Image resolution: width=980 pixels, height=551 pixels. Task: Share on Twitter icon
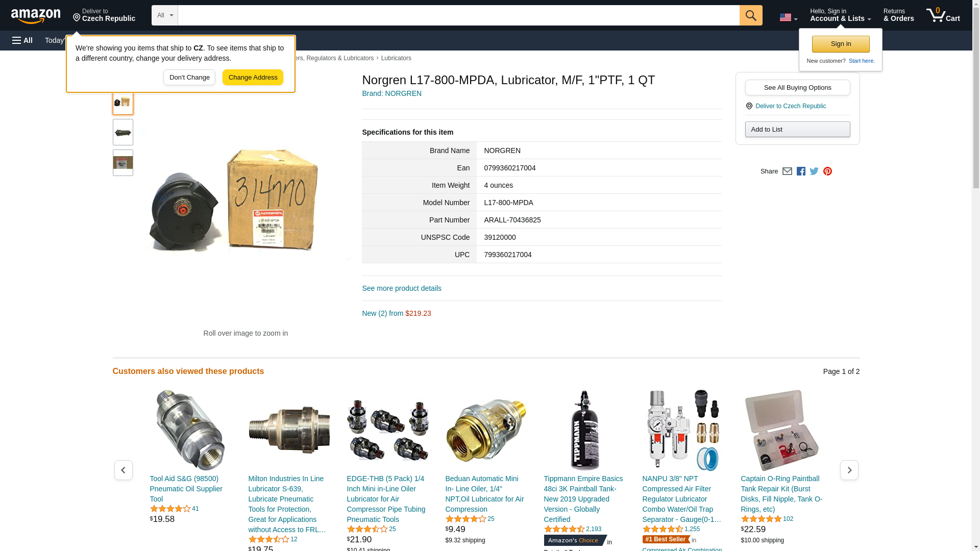pos(814,171)
